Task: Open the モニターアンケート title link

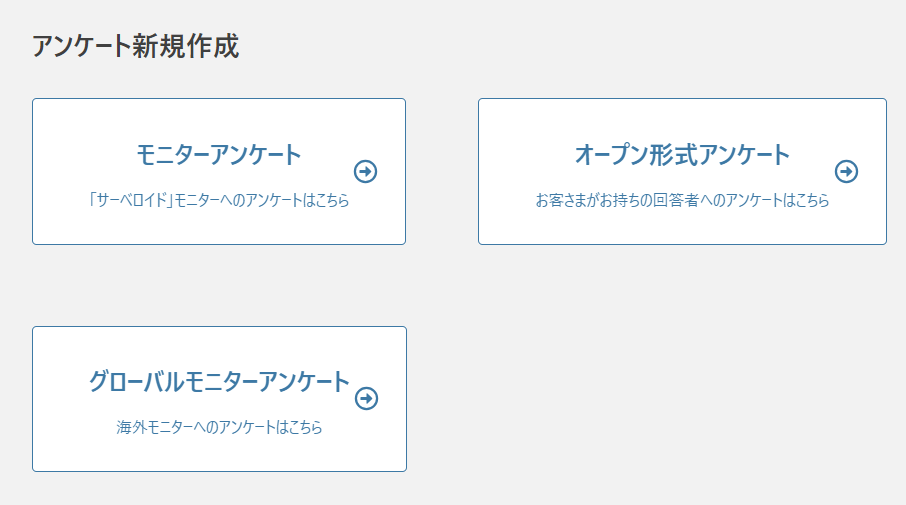Action: click(x=218, y=155)
